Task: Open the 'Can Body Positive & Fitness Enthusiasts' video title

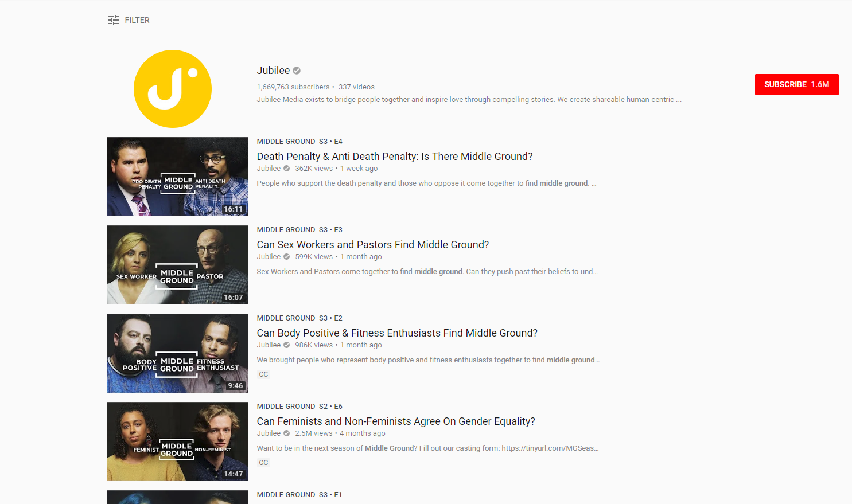Action: click(397, 333)
